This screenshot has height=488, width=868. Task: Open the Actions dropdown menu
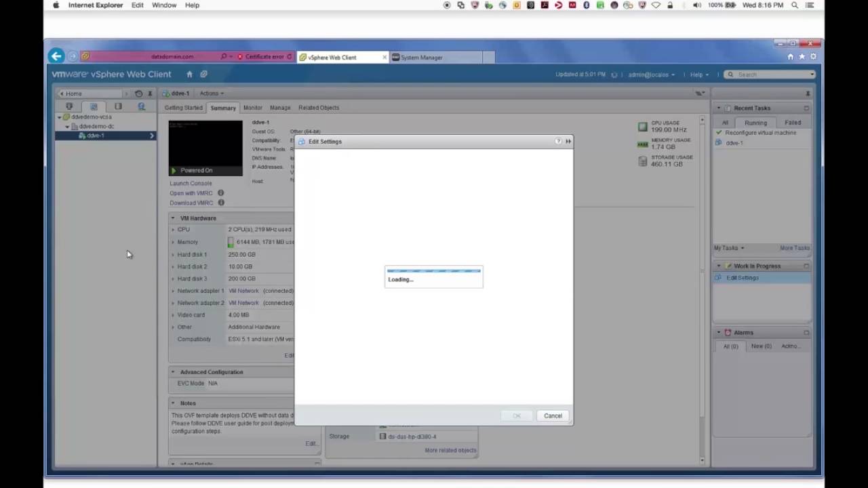pyautogui.click(x=212, y=94)
